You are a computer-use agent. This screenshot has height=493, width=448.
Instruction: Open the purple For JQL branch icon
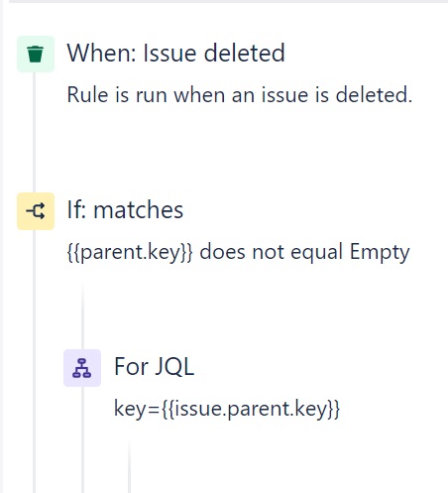pyautogui.click(x=82, y=368)
